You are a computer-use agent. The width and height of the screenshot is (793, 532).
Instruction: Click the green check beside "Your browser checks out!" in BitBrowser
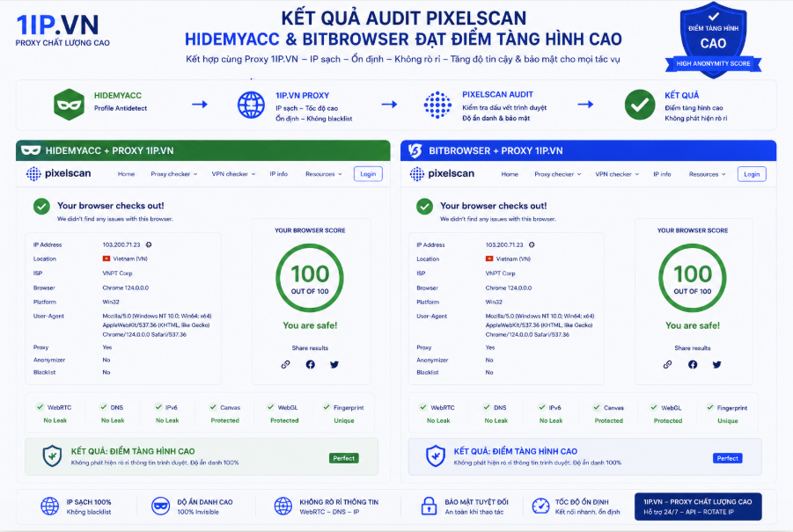pos(424,206)
